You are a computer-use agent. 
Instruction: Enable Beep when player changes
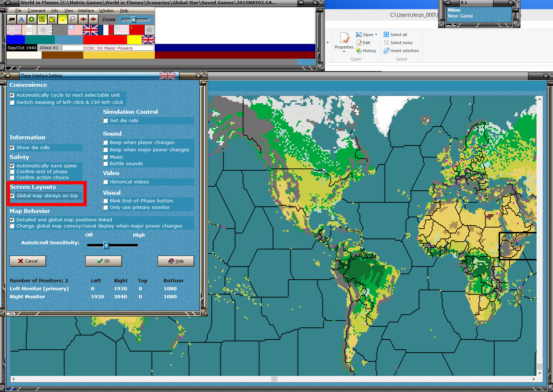[105, 143]
